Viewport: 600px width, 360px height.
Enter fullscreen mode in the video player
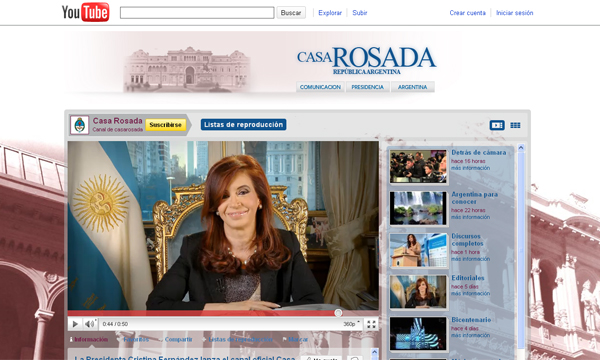[x=371, y=324]
